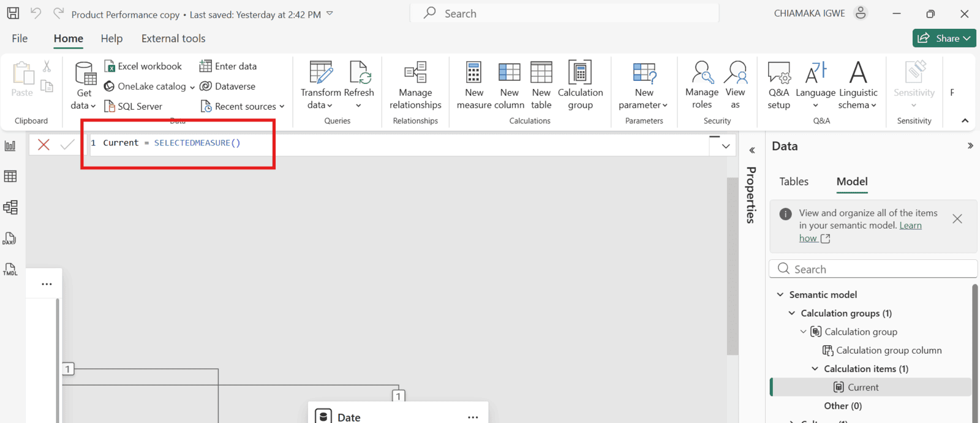980x423 pixels.
Task: Expand the formula bar chevron
Action: 726,146
